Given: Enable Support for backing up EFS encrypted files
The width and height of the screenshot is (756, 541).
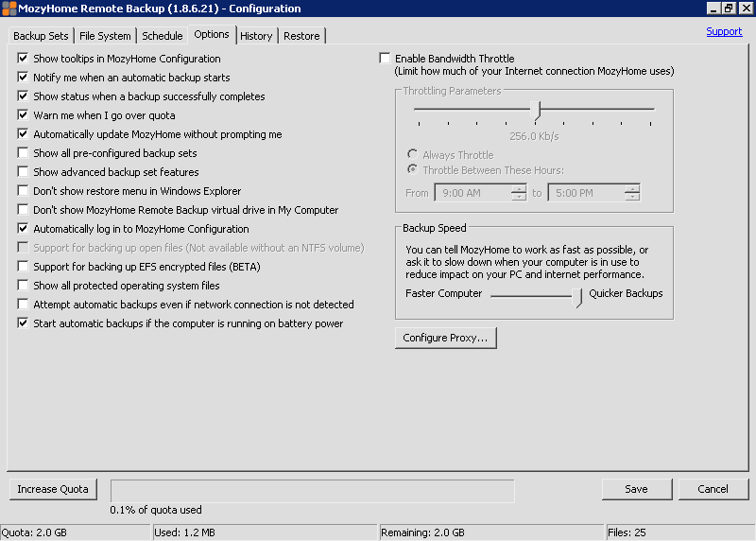Looking at the screenshot, I should pos(23,267).
